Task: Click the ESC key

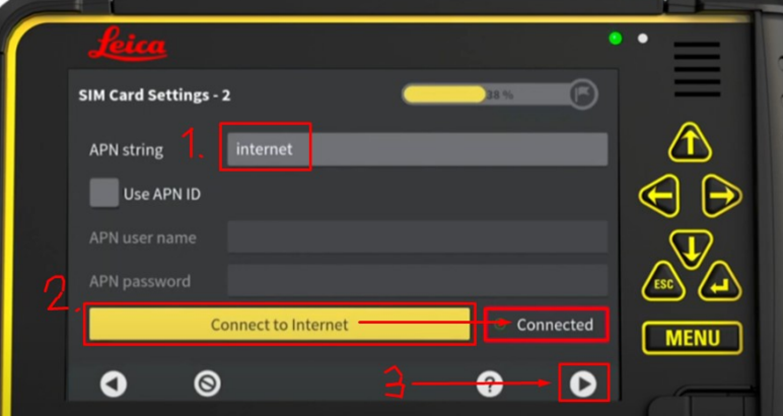Action: [663, 282]
